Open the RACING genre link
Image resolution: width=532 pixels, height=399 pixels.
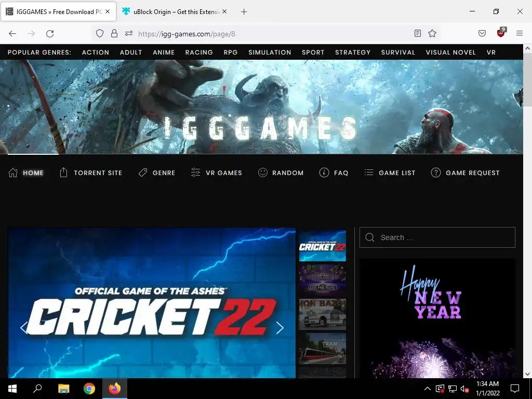click(x=199, y=52)
